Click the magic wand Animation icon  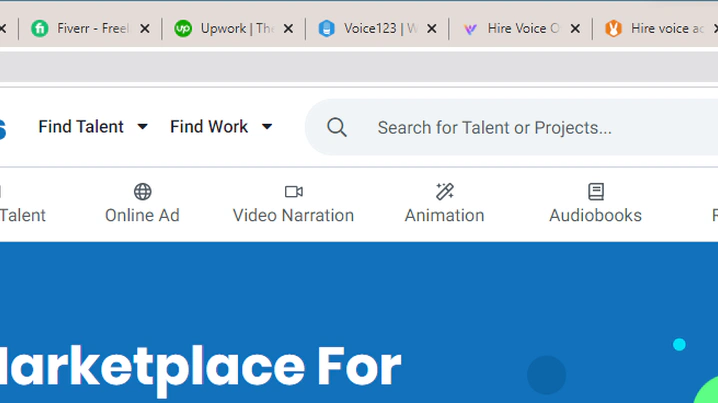tap(444, 191)
